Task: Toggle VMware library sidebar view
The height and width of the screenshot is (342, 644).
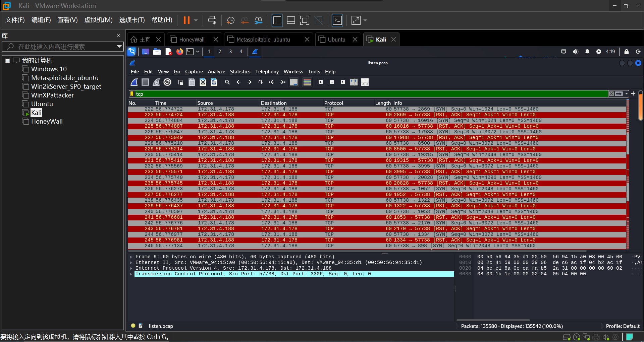Action: (x=277, y=20)
